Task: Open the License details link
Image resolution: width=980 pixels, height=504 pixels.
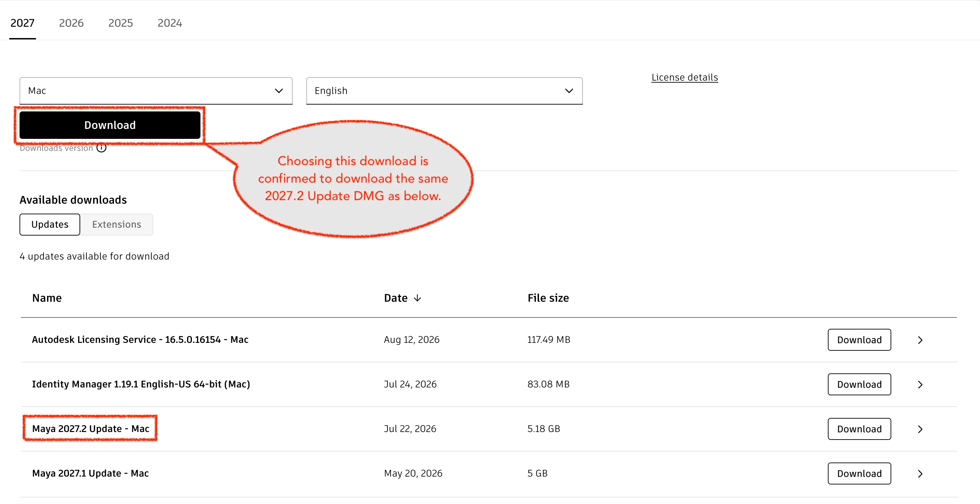Action: coord(684,77)
